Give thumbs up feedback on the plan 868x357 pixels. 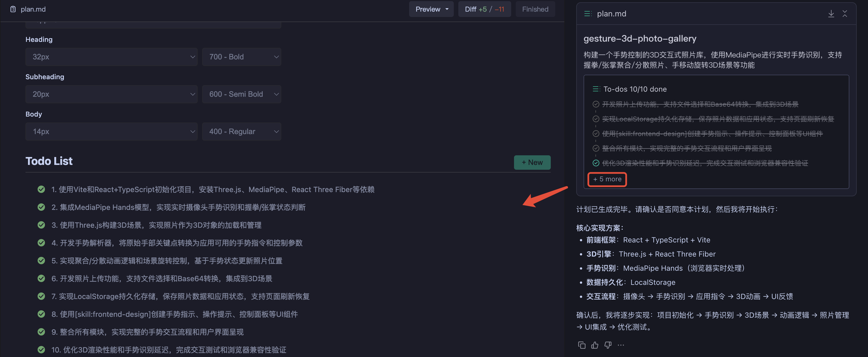point(595,345)
